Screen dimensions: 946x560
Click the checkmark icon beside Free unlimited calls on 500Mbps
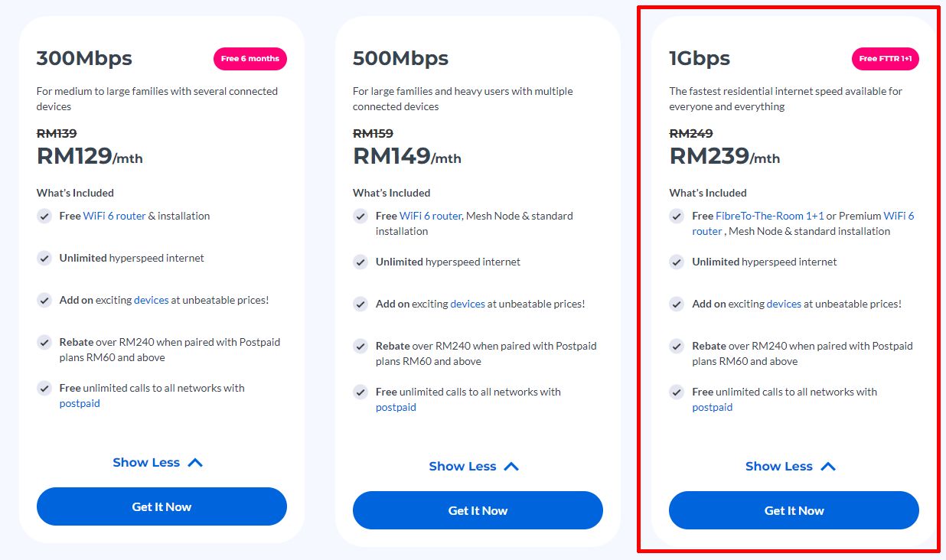coord(360,392)
